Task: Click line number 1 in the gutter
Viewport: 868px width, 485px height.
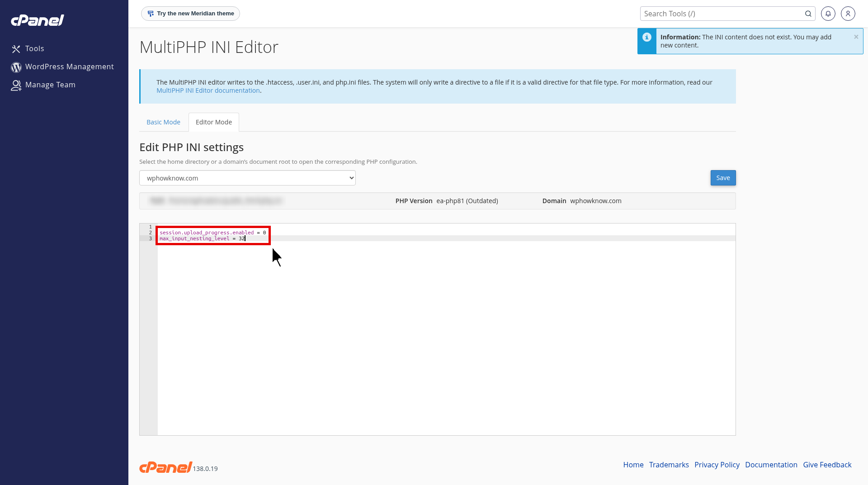Action: pyautogui.click(x=151, y=227)
